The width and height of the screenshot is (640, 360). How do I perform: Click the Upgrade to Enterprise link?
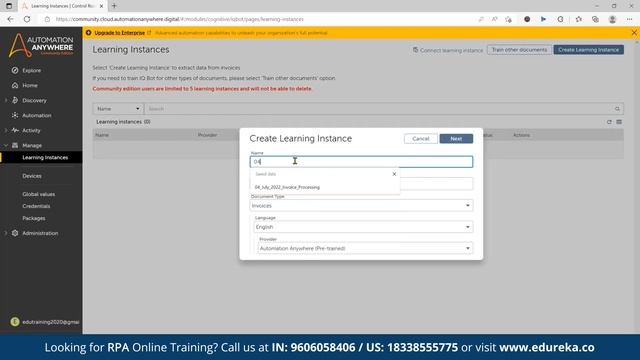(120, 33)
